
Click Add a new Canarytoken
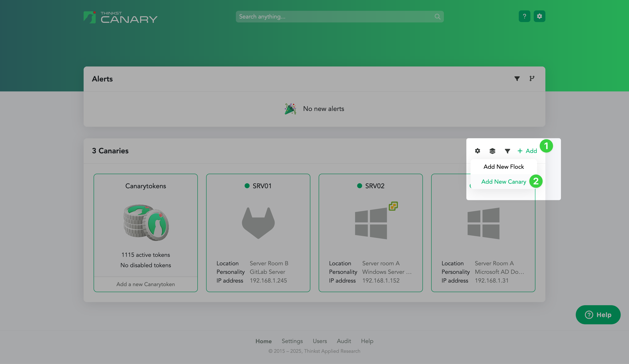[x=146, y=284]
